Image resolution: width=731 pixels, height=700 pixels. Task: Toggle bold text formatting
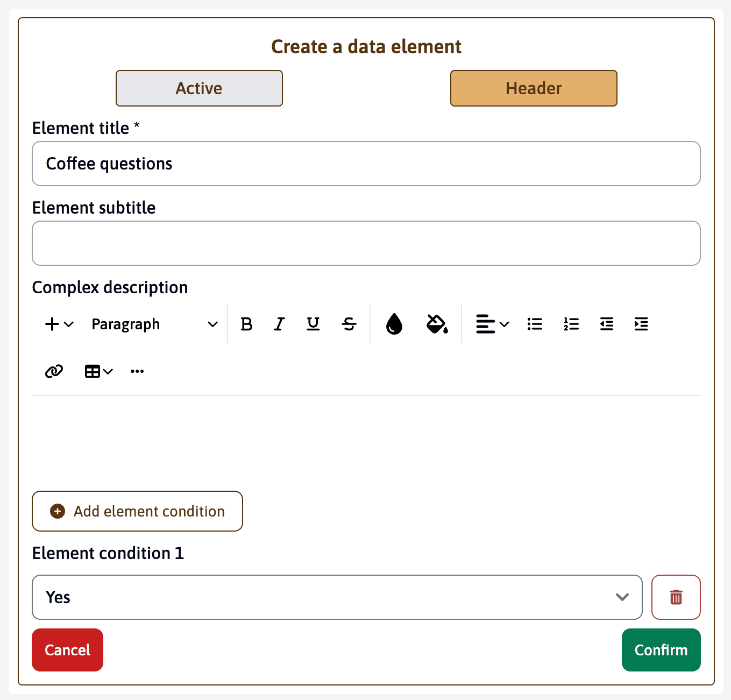[246, 324]
